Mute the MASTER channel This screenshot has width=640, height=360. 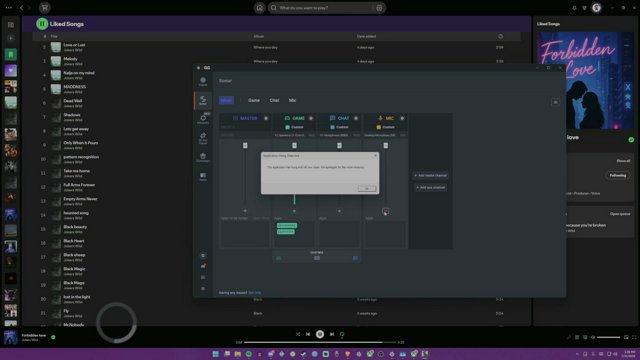point(245,211)
